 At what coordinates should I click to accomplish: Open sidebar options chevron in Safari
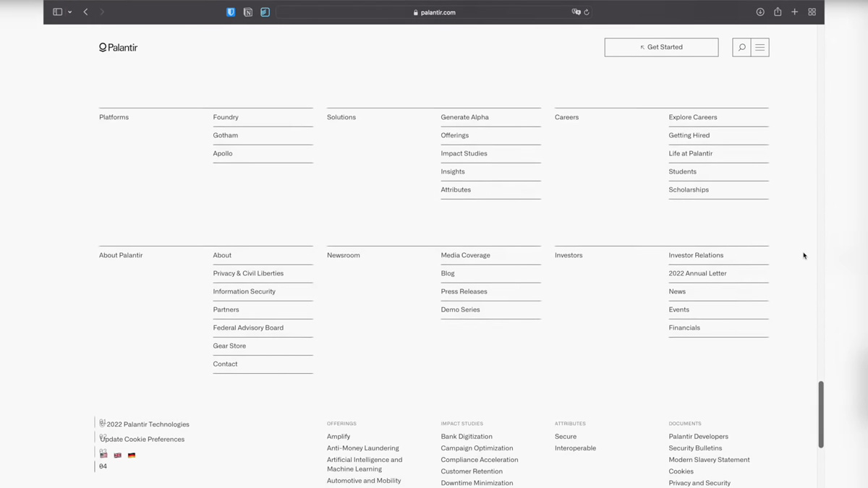(69, 12)
